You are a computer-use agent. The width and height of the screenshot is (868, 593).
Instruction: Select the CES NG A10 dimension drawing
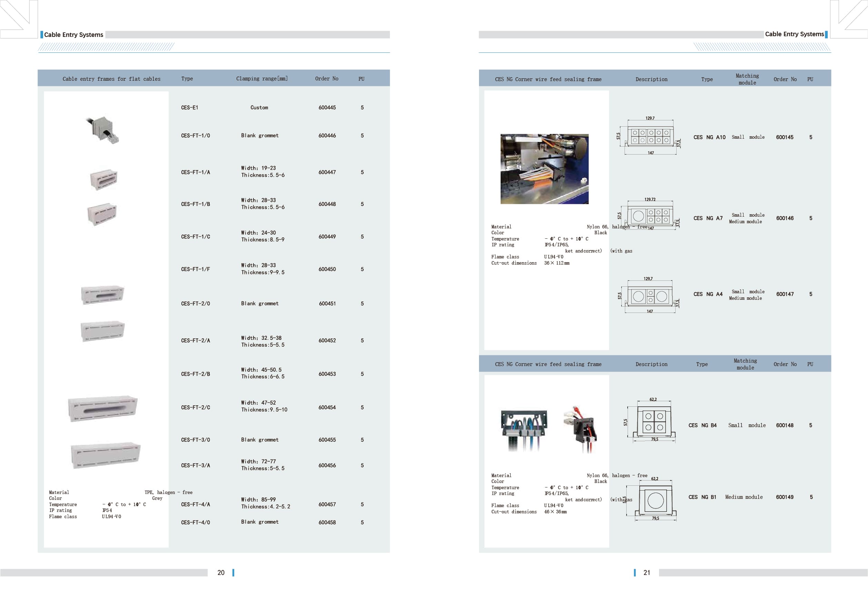click(x=650, y=136)
